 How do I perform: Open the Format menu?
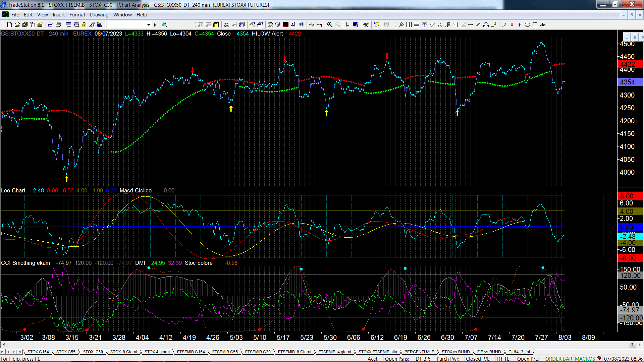pyautogui.click(x=77, y=15)
